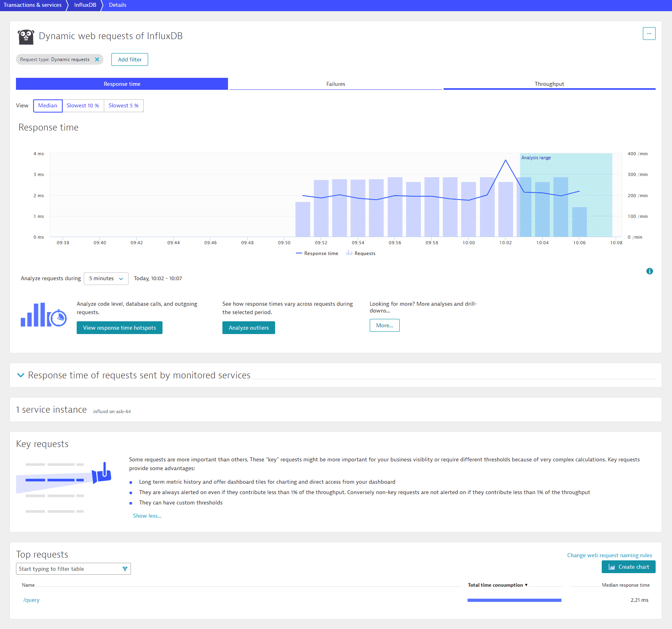
Task: Open the three-dot more options menu
Action: coord(649,34)
